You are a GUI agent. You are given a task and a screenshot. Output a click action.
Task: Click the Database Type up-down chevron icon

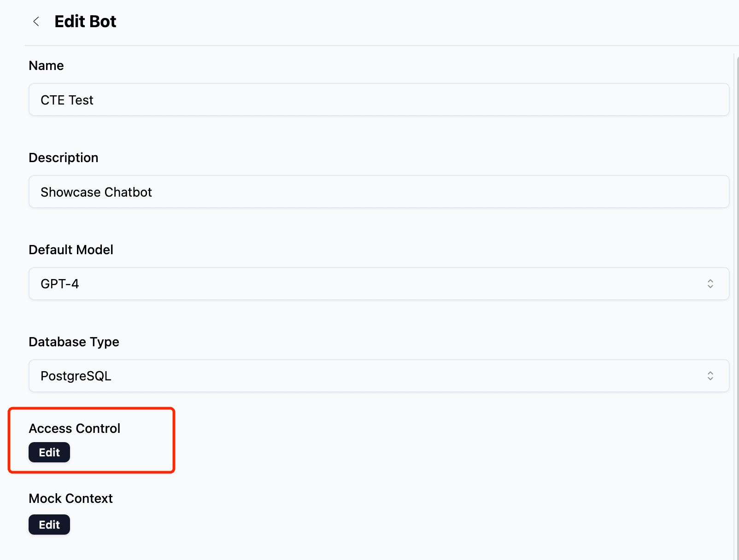710,376
